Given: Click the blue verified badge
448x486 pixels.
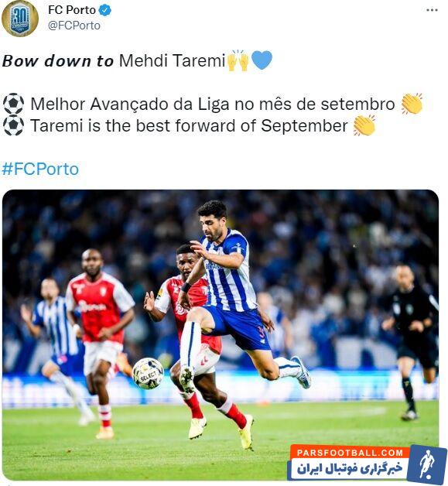Looking at the screenshot, I should (104, 10).
